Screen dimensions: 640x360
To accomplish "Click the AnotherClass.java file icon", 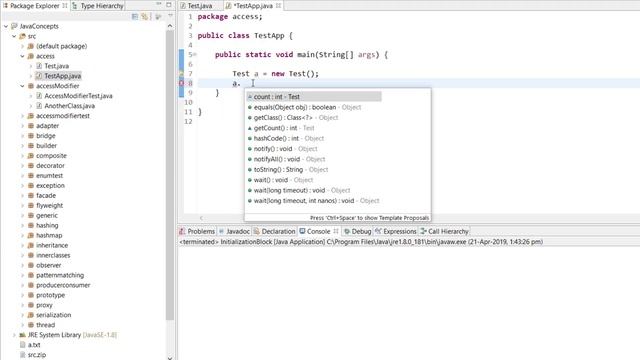I will point(39,106).
